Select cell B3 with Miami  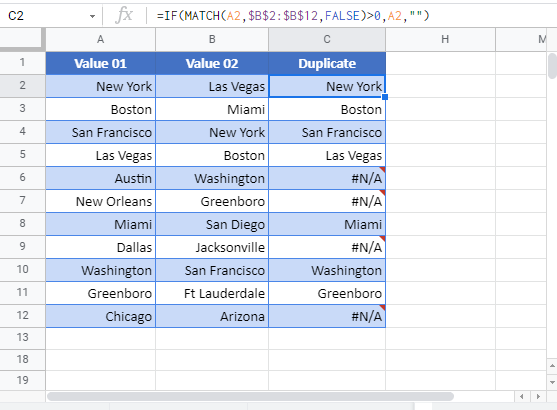click(x=212, y=109)
